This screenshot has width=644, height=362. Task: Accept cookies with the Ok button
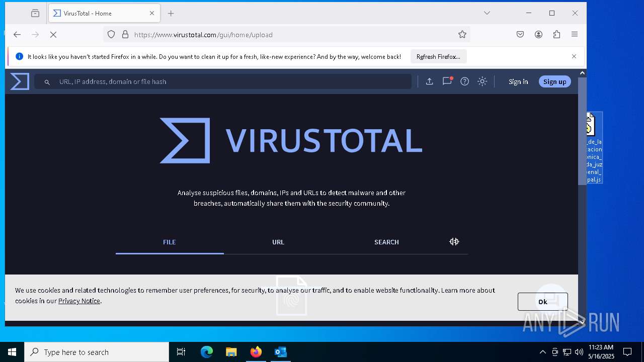coord(542,302)
